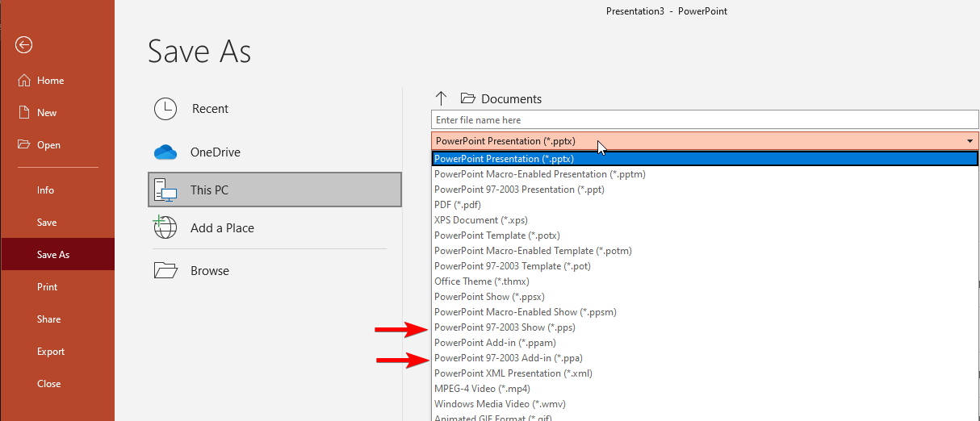
Task: Click the Enter file name here field
Action: click(705, 120)
